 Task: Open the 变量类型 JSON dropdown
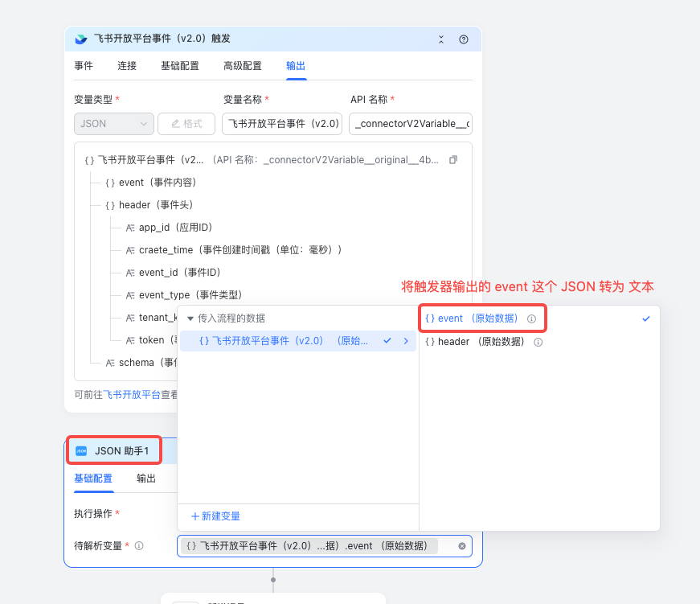pos(114,124)
